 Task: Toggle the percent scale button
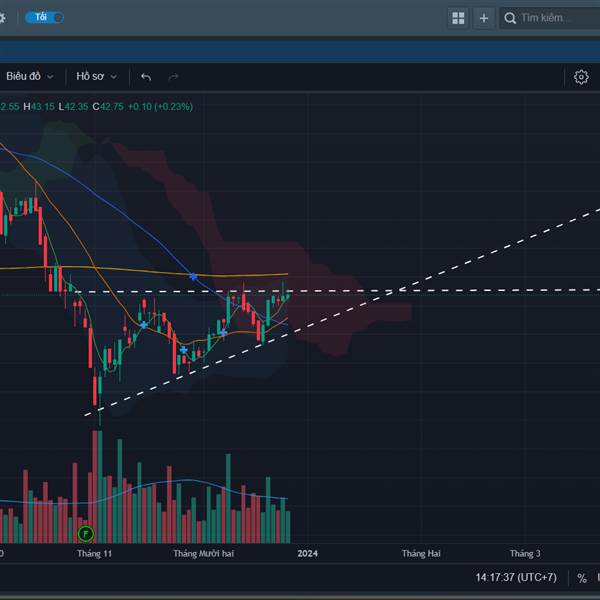582,578
